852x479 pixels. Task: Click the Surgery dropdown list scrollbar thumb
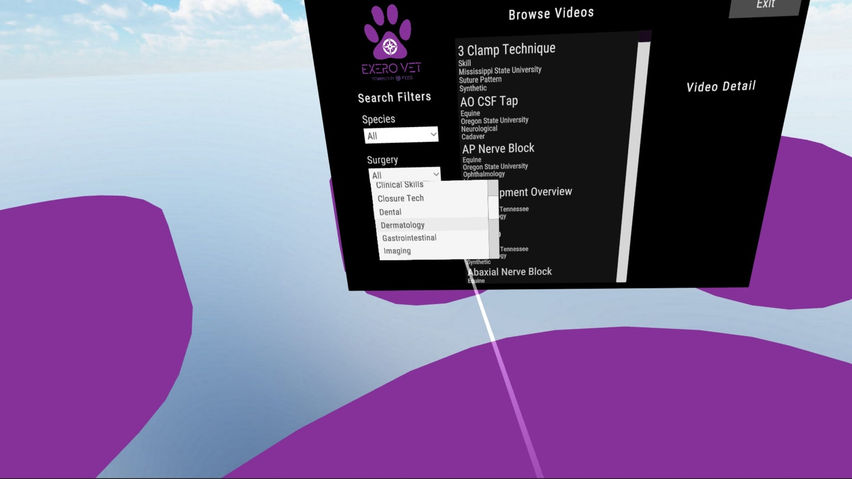click(493, 207)
